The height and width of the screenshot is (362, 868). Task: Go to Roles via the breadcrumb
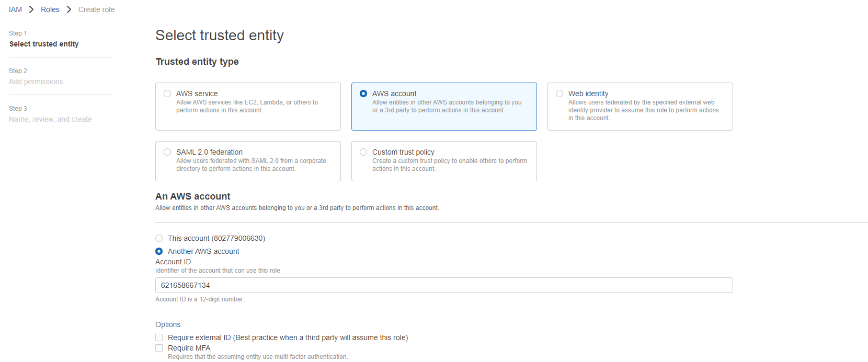[50, 9]
